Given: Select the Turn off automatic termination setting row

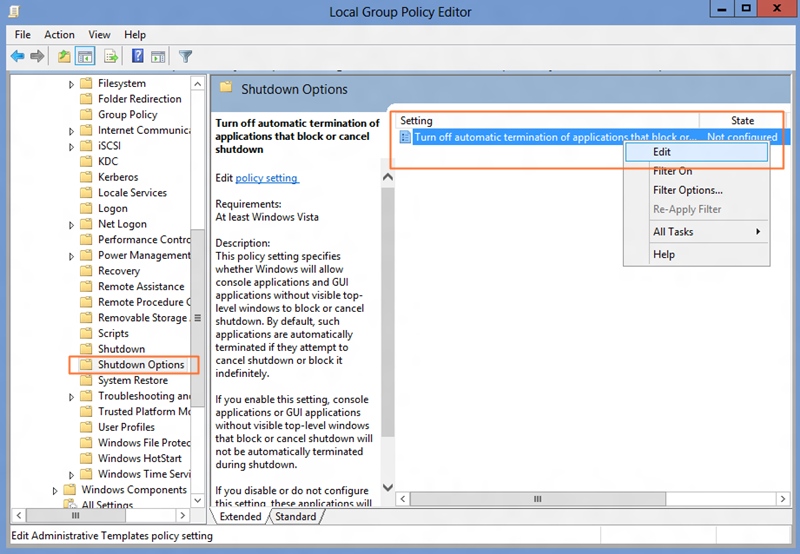Looking at the screenshot, I should 592,137.
